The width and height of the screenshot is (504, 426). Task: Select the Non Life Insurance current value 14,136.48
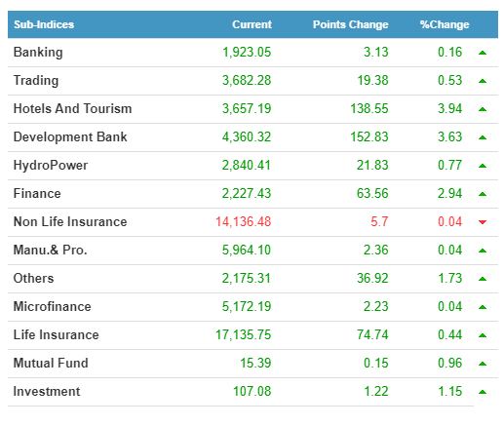(x=244, y=221)
